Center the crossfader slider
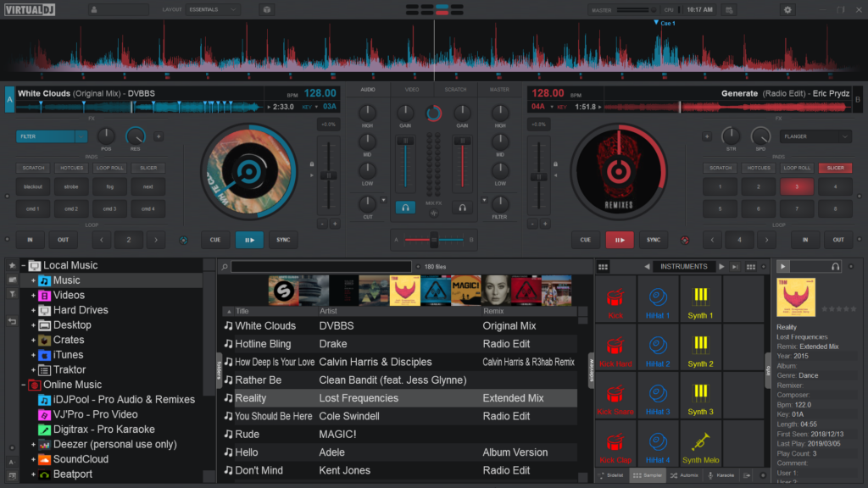The width and height of the screenshot is (868, 488). point(432,241)
